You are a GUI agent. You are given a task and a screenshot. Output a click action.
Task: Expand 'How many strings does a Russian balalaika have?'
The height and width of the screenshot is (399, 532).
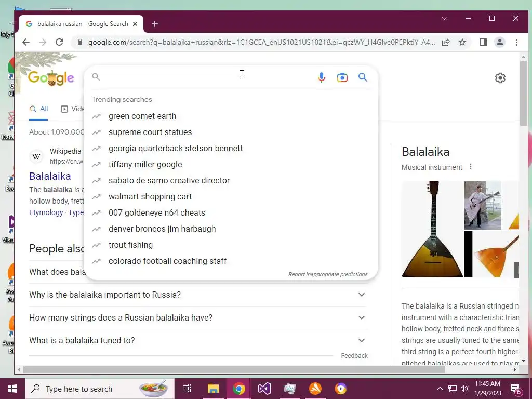pos(197,317)
